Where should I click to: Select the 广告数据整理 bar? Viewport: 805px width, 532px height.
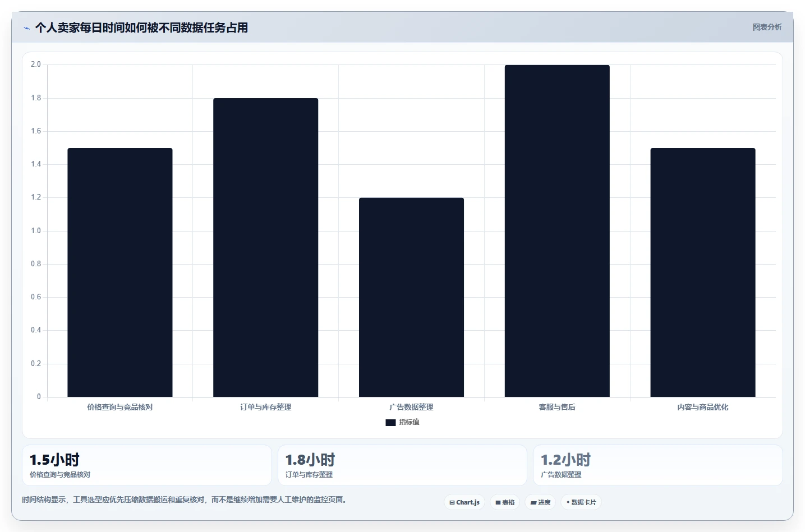411,297
